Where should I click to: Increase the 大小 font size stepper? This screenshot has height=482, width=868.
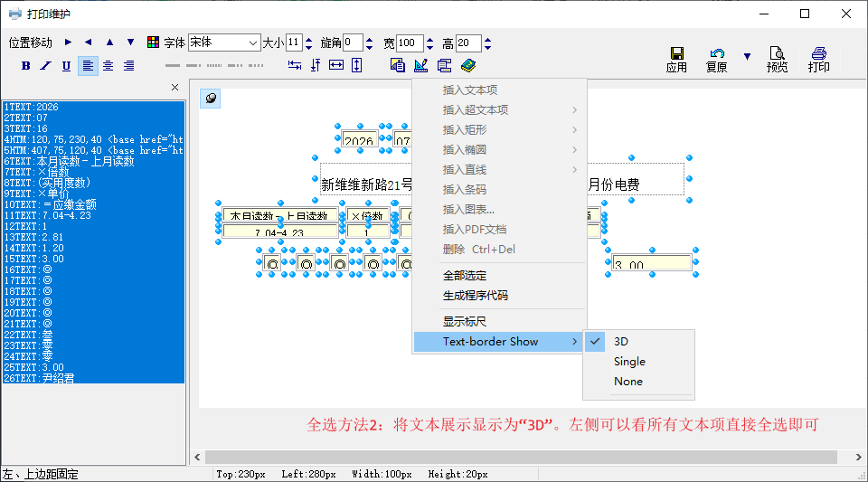point(309,39)
